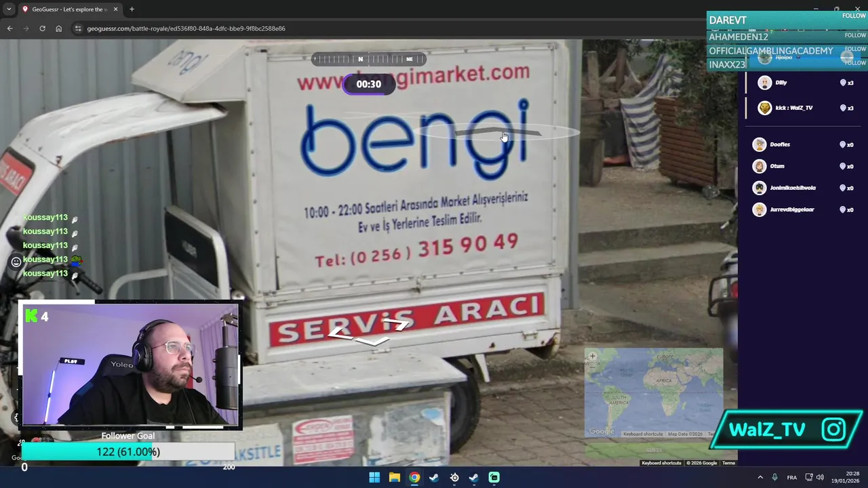
Task: Click Doofies' avatar icon
Action: pyautogui.click(x=759, y=144)
